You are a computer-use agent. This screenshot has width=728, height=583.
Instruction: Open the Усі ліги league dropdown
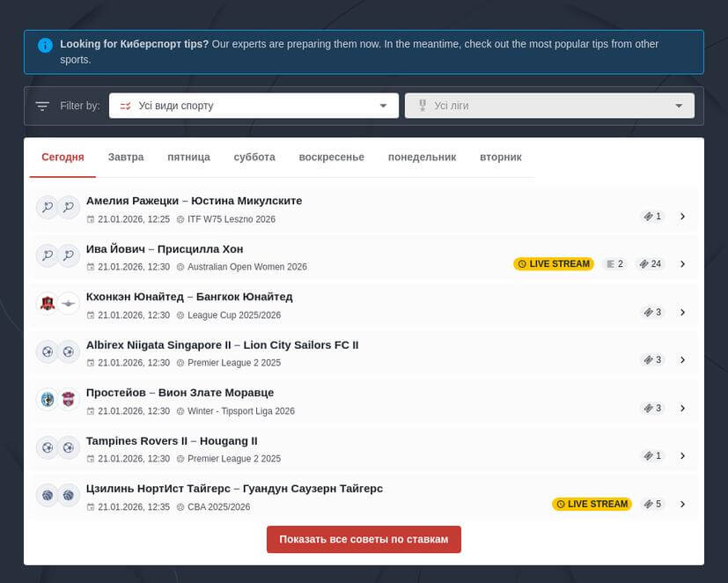click(x=549, y=106)
